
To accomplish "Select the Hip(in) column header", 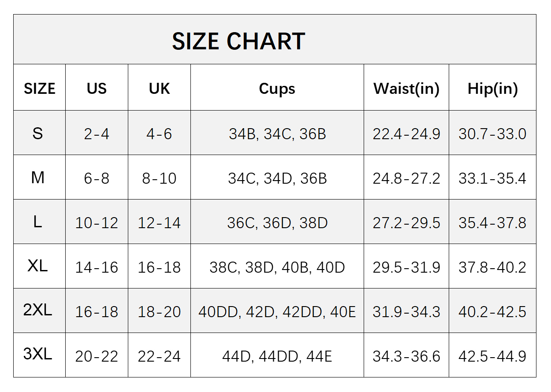I will (x=492, y=89).
